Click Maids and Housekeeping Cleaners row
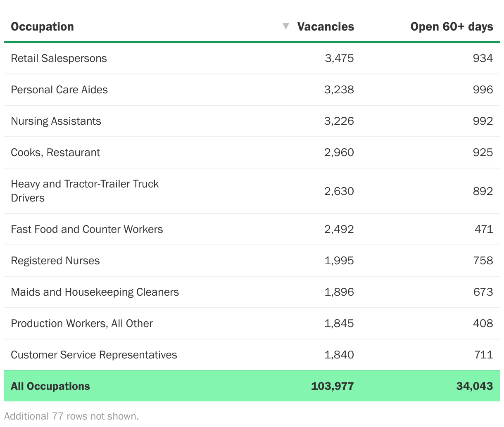This screenshot has width=504, height=427. (x=95, y=292)
